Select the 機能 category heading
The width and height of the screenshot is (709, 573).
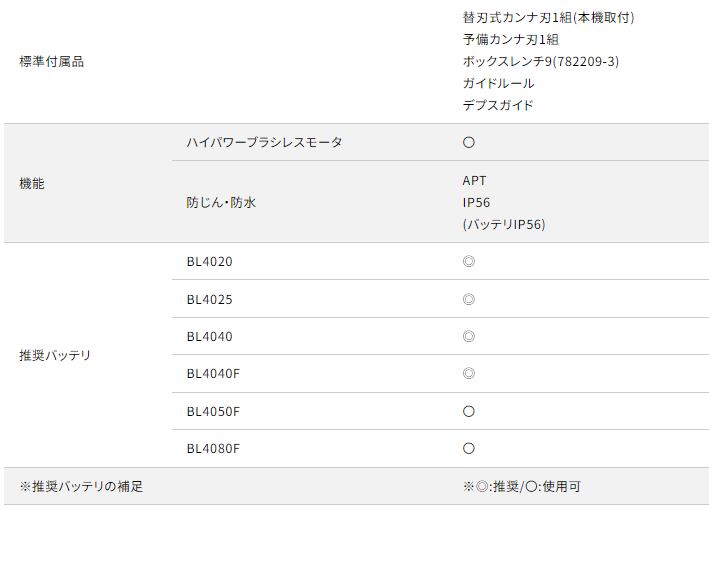click(x=32, y=184)
